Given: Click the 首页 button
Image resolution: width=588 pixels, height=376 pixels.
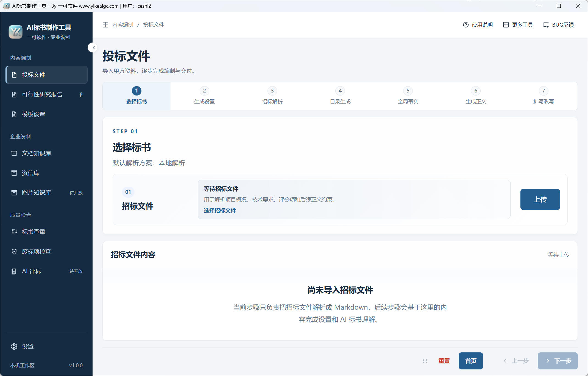Looking at the screenshot, I should (471, 361).
